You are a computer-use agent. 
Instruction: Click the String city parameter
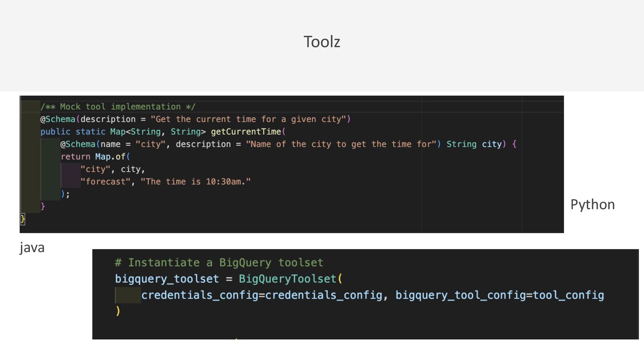click(x=474, y=144)
